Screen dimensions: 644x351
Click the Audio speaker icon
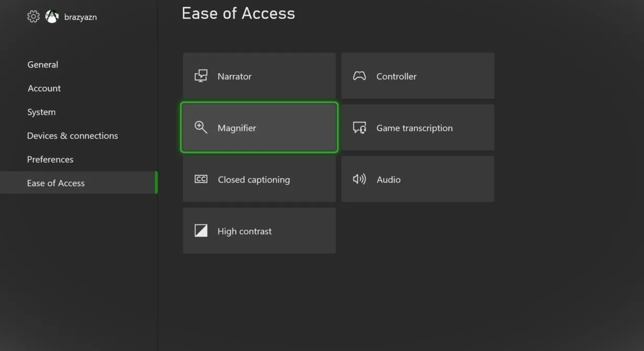(x=359, y=179)
